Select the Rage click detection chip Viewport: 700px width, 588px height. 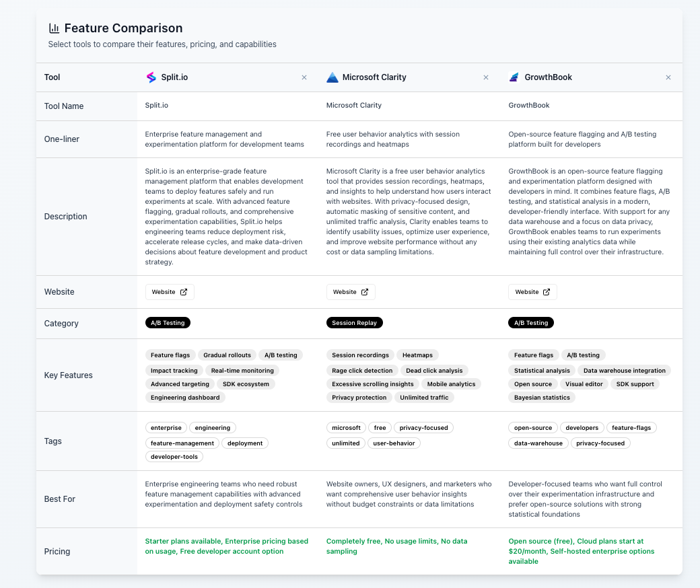tap(362, 370)
